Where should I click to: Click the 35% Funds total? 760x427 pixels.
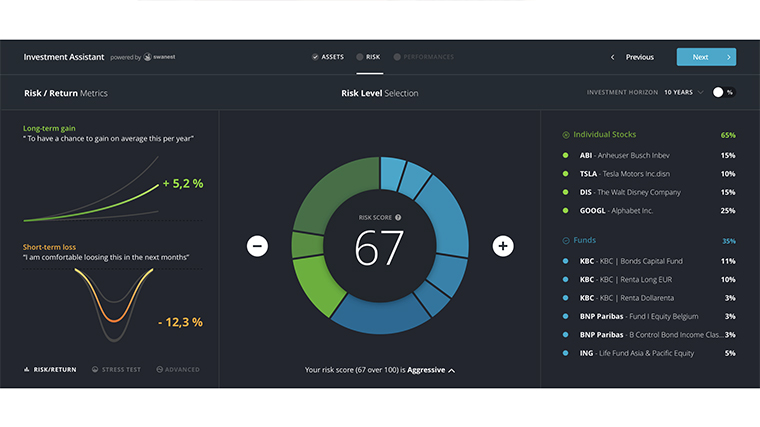(729, 241)
